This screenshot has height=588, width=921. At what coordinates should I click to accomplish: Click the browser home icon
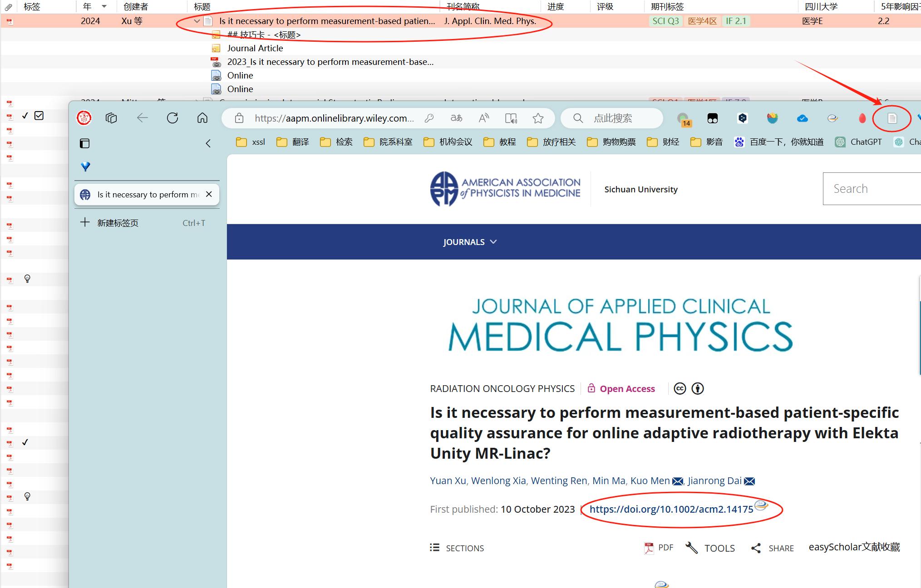point(202,118)
